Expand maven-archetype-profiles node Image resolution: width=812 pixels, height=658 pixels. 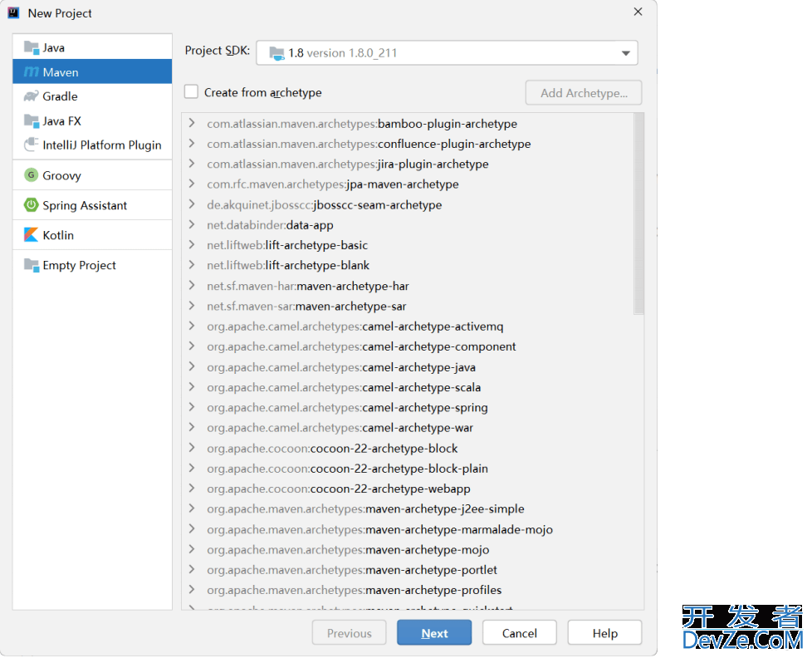192,590
